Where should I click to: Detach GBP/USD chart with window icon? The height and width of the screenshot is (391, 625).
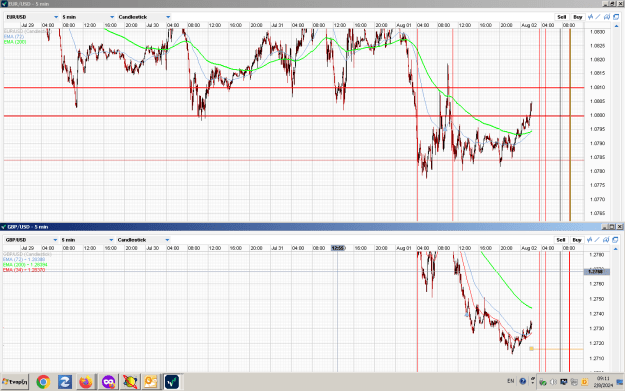[615, 240]
